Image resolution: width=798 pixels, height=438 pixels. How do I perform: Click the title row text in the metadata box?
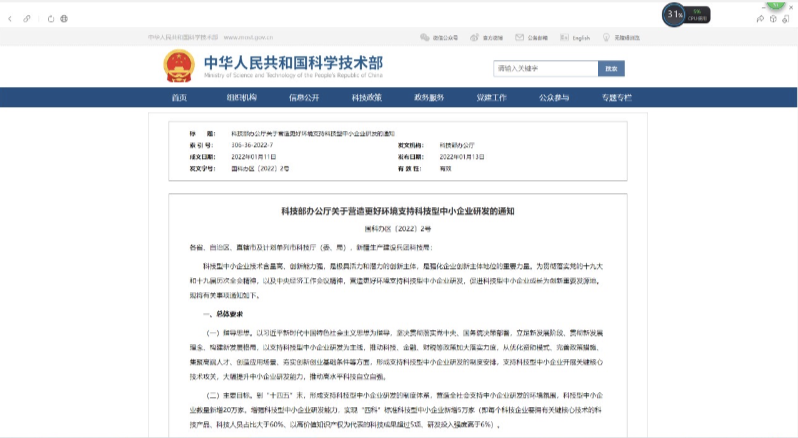pyautogui.click(x=313, y=134)
